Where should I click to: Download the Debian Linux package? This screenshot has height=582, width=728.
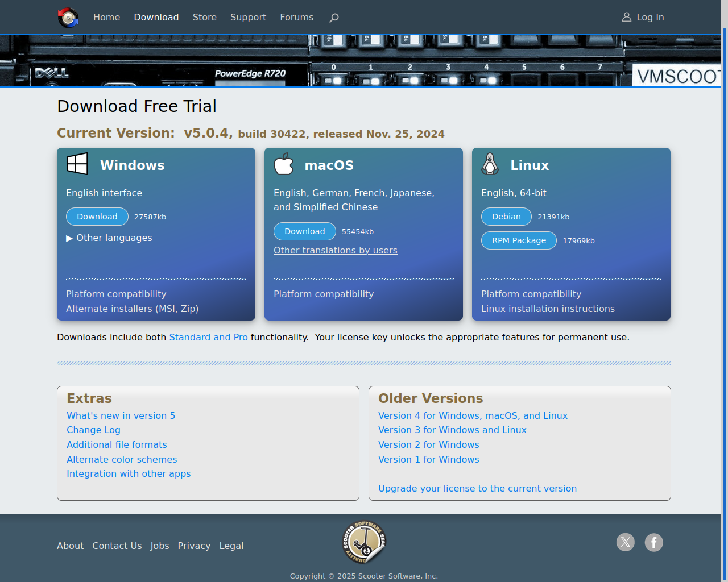click(506, 217)
